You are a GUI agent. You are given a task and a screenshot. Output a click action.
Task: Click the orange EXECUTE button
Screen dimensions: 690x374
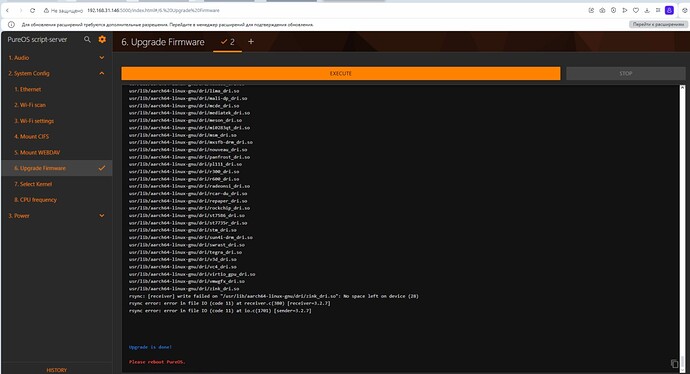341,73
